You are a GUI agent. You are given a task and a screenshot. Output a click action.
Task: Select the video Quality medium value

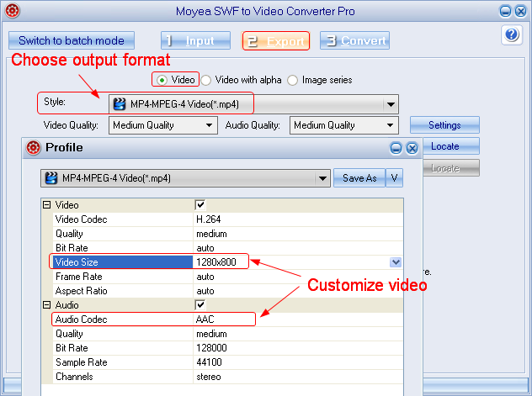pos(211,234)
